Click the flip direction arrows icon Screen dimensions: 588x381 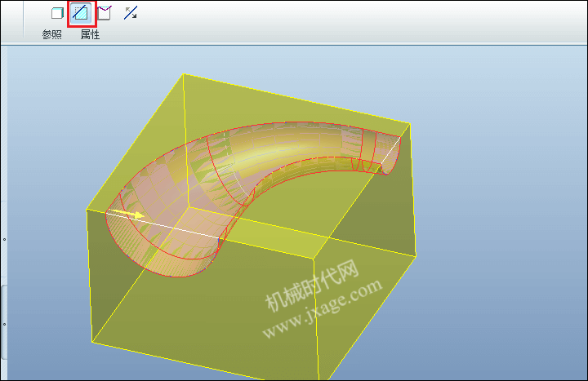coord(131,13)
